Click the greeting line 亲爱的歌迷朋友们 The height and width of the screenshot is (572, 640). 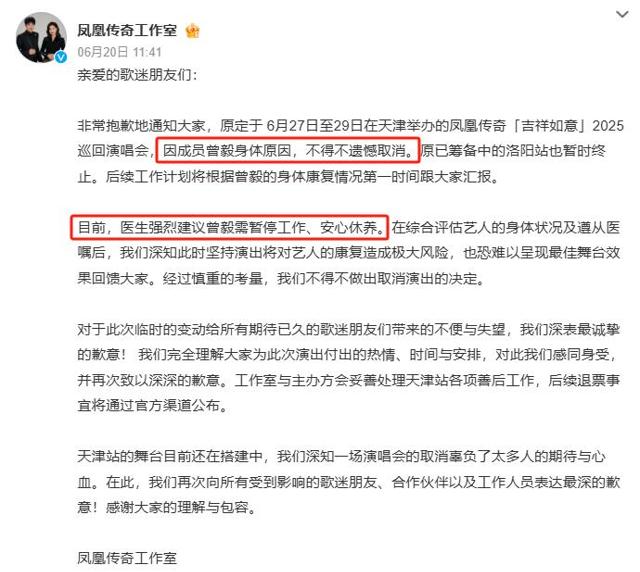137,75
